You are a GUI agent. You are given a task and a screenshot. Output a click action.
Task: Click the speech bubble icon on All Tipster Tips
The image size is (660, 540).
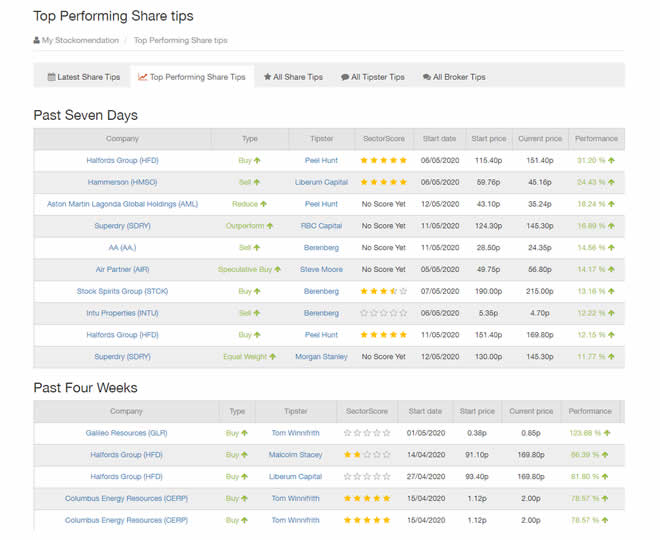point(345,77)
